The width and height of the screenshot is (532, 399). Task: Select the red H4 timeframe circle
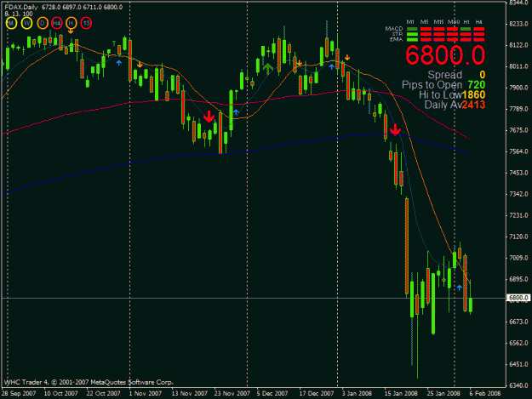click(57, 23)
